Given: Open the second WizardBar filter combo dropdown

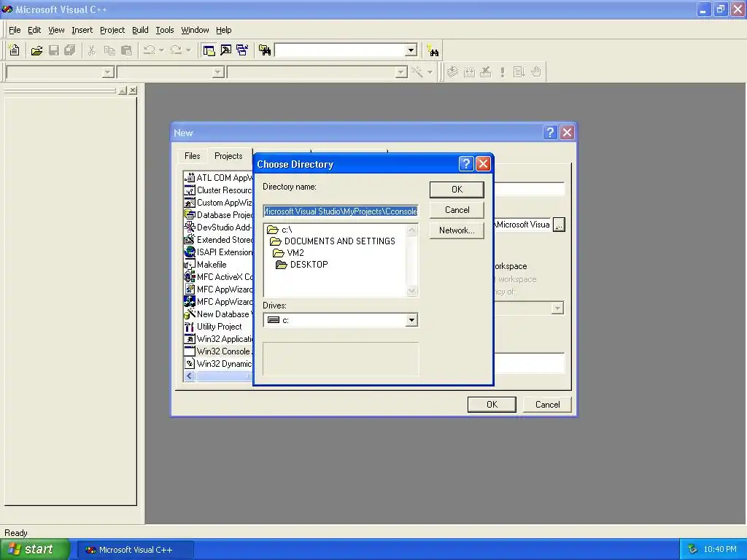Looking at the screenshot, I should (x=218, y=72).
